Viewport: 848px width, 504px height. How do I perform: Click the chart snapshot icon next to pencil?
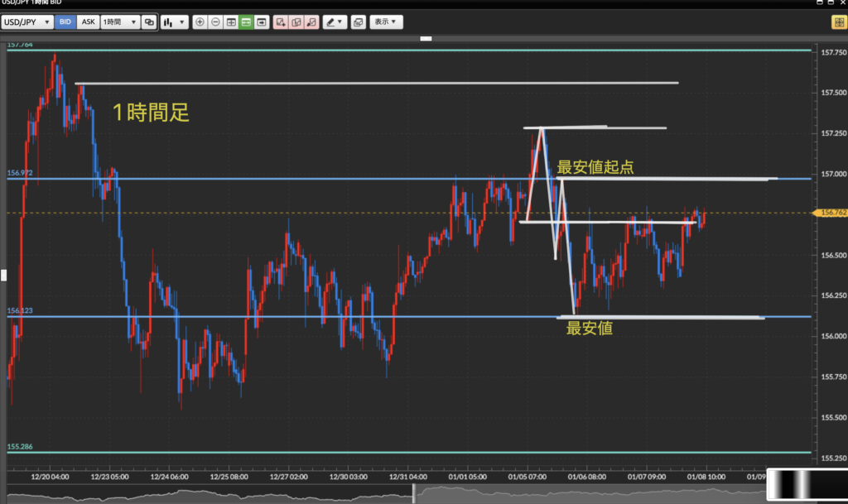point(358,22)
